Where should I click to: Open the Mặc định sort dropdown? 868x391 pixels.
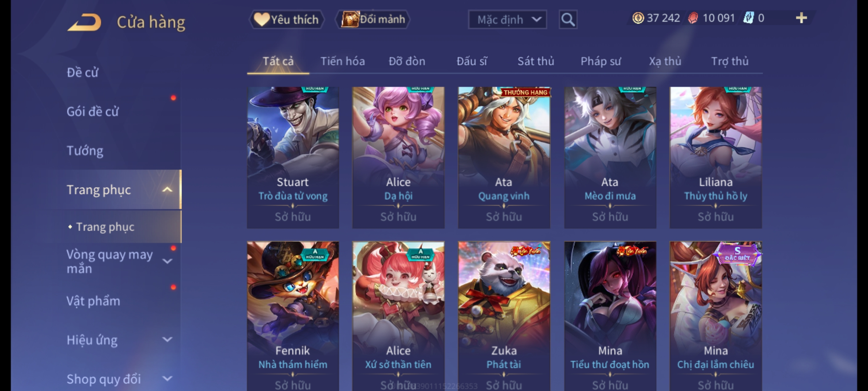click(507, 20)
